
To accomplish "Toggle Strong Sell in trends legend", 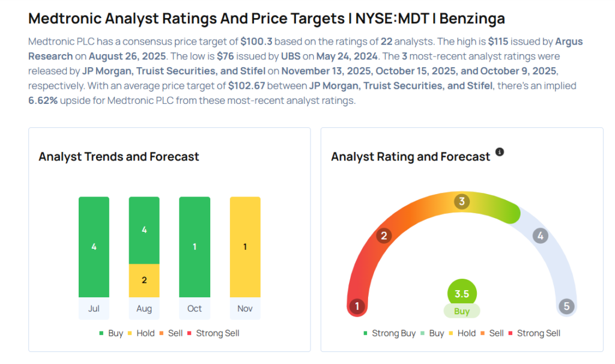I will click(x=213, y=333).
